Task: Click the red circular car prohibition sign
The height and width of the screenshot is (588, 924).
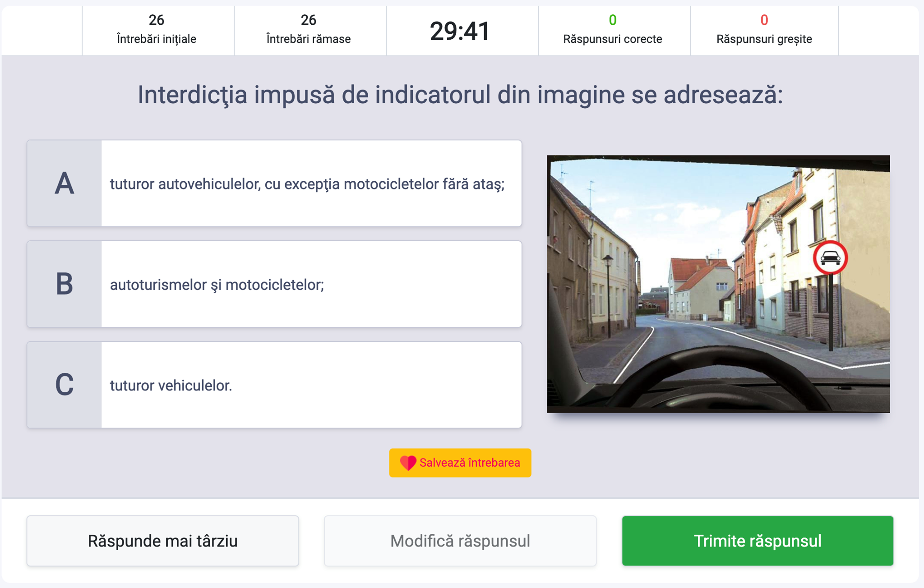Action: (x=830, y=258)
